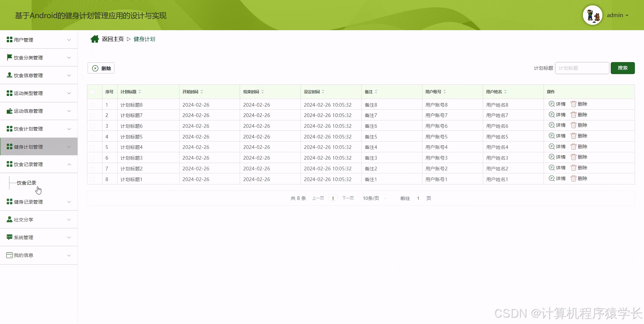Toggle the select-all checkbox in table header
644x324 pixels.
[x=93, y=92]
